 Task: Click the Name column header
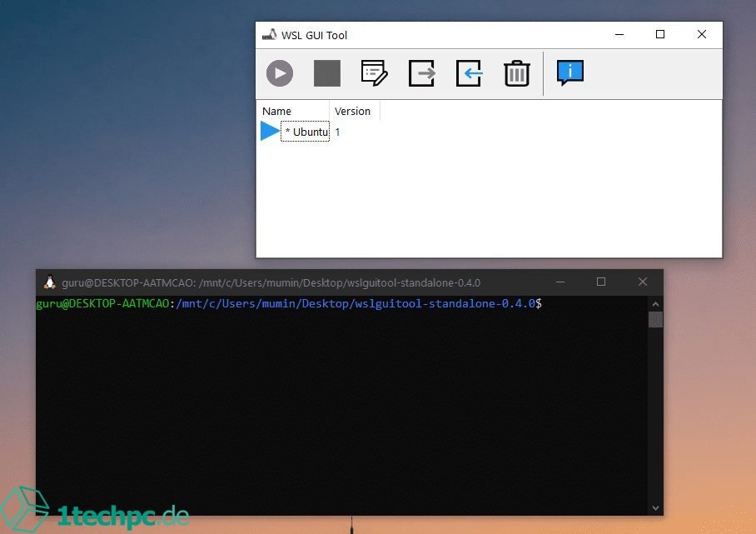click(276, 111)
